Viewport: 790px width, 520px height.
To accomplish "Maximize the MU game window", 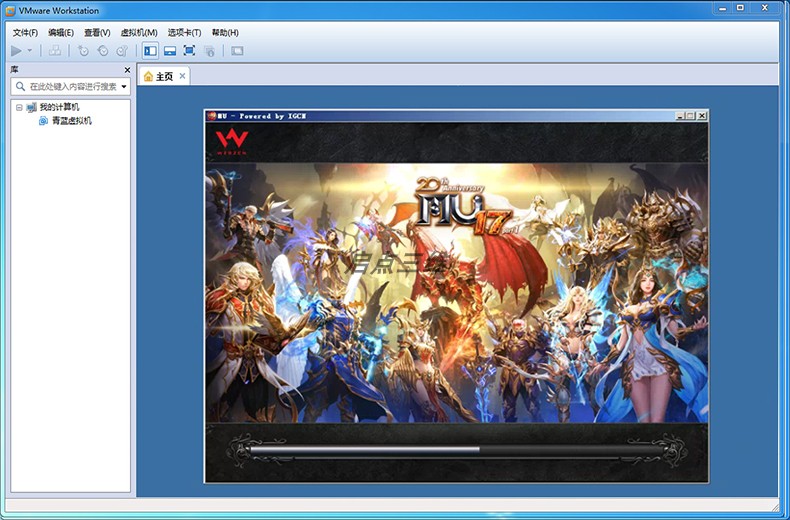I will (691, 116).
